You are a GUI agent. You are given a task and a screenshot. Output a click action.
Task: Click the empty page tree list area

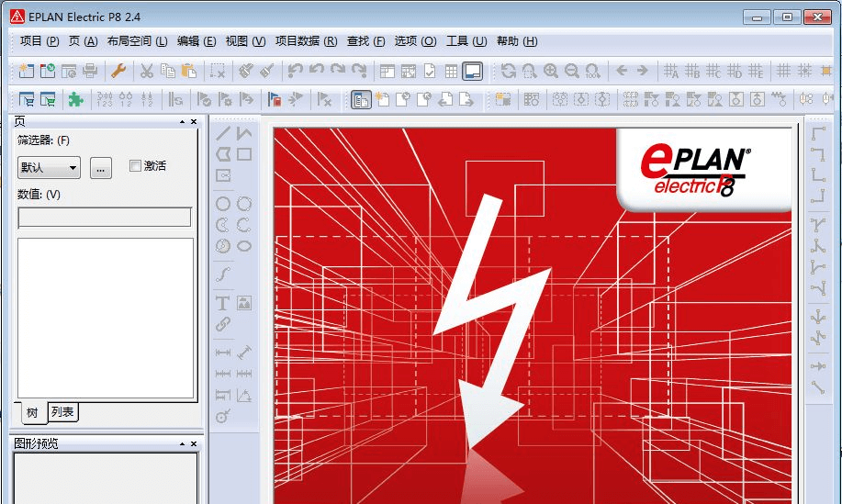point(106,318)
